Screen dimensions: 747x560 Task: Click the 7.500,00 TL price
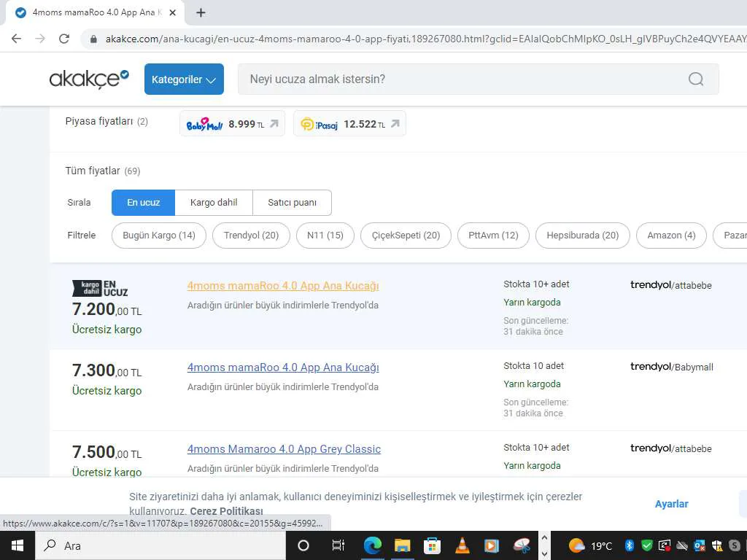[107, 452]
